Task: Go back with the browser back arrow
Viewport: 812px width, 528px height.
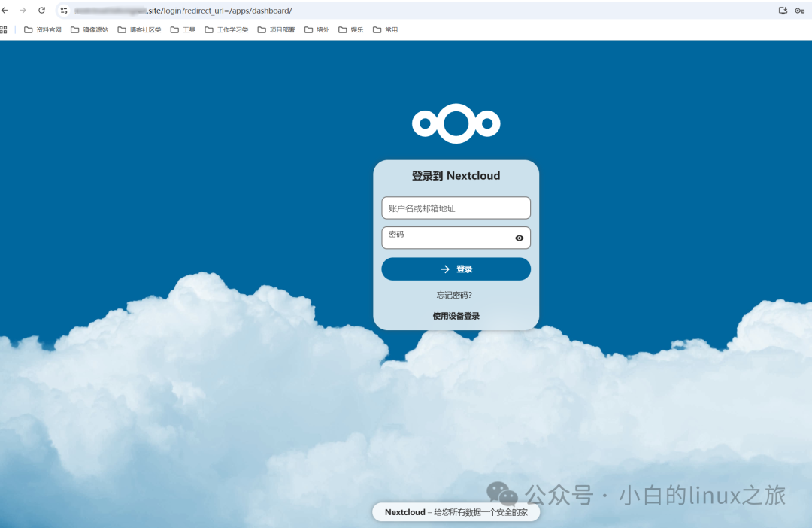Action: pyautogui.click(x=5, y=11)
